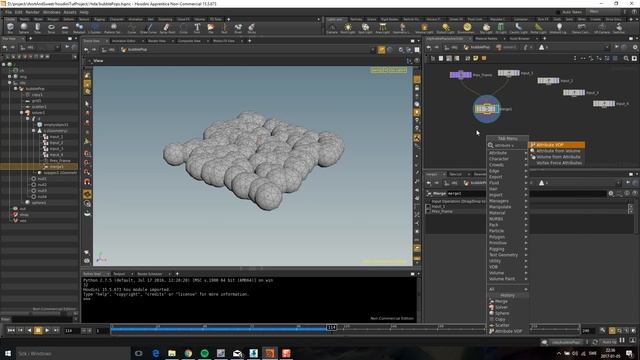The image size is (640, 360).
Task: Select Scatter from Tab Menu history
Action: click(x=507, y=325)
